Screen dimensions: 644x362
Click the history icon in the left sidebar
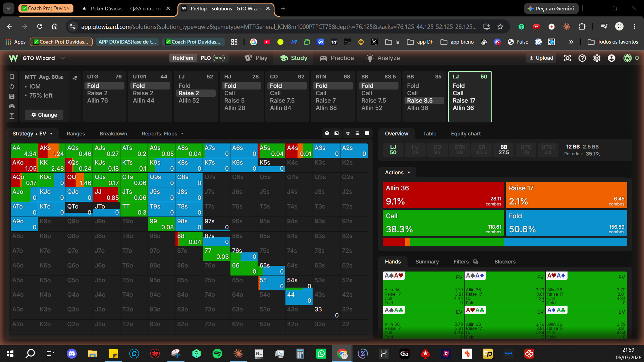(x=12, y=86)
